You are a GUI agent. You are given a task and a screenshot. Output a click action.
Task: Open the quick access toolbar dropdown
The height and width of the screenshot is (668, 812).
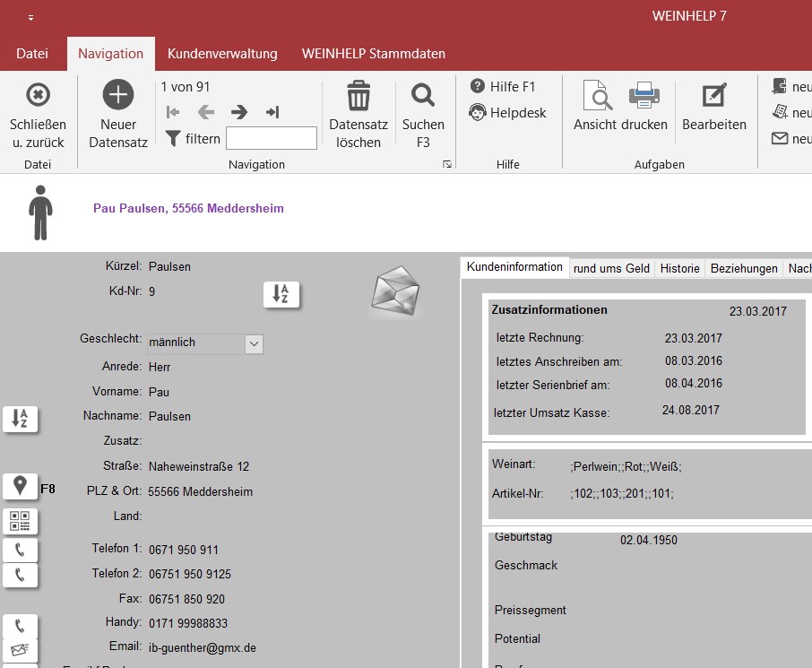(x=30, y=18)
